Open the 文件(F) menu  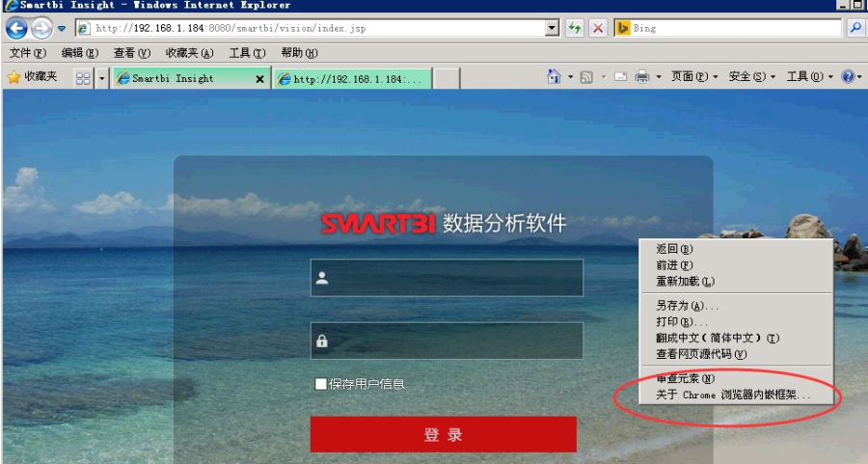coord(28,53)
